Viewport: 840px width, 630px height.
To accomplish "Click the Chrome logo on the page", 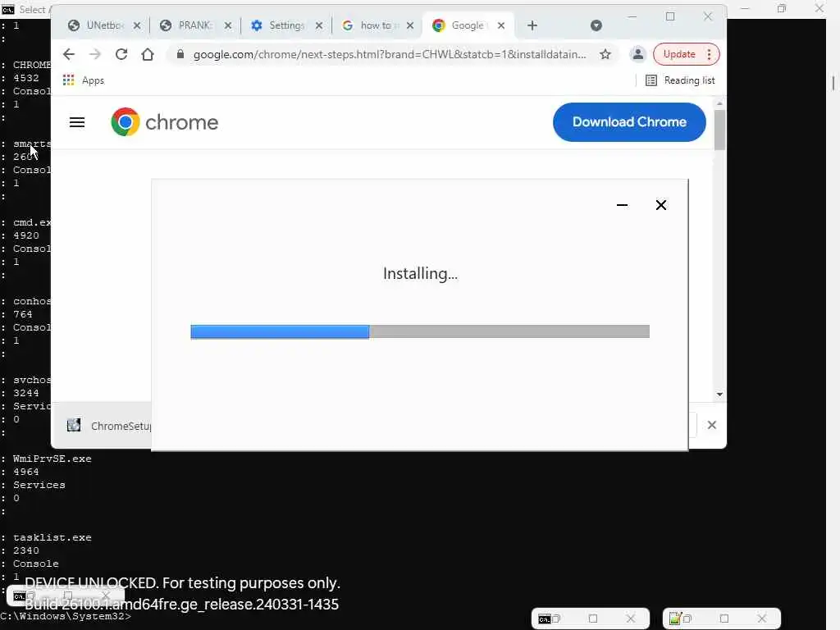I will 164,122.
